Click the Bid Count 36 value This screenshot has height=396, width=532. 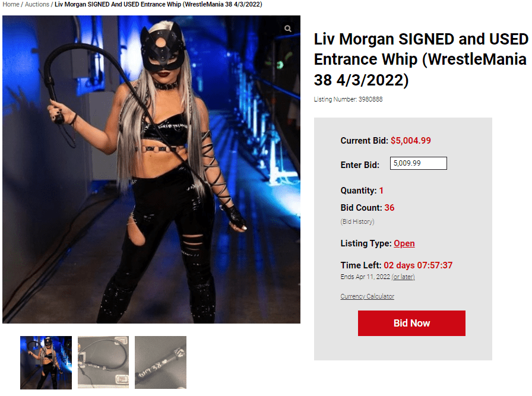(x=389, y=208)
